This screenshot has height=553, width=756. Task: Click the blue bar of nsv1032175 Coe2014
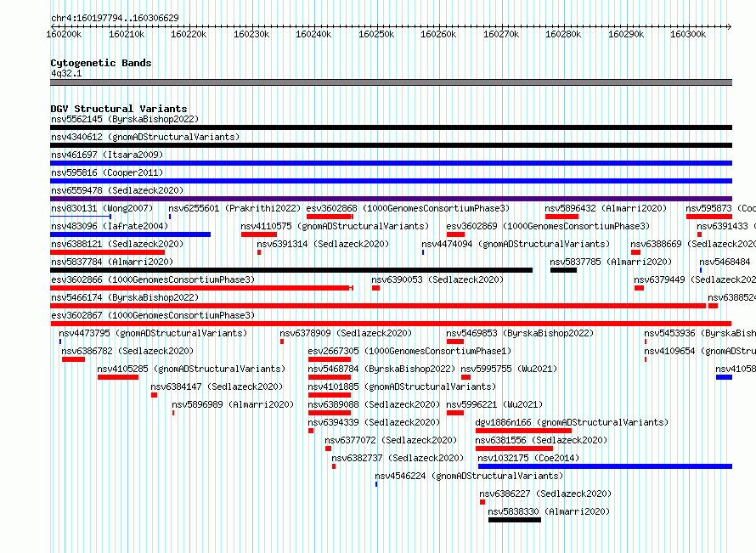(x=605, y=466)
